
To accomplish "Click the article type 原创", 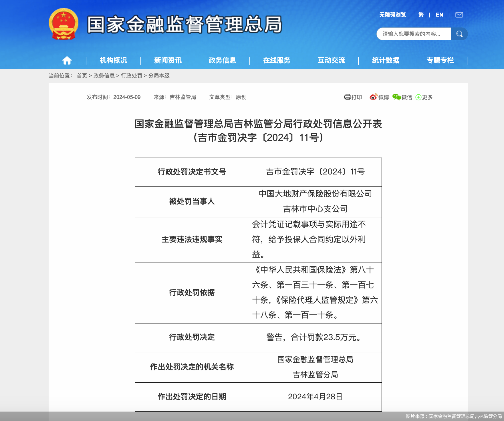I will (241, 97).
